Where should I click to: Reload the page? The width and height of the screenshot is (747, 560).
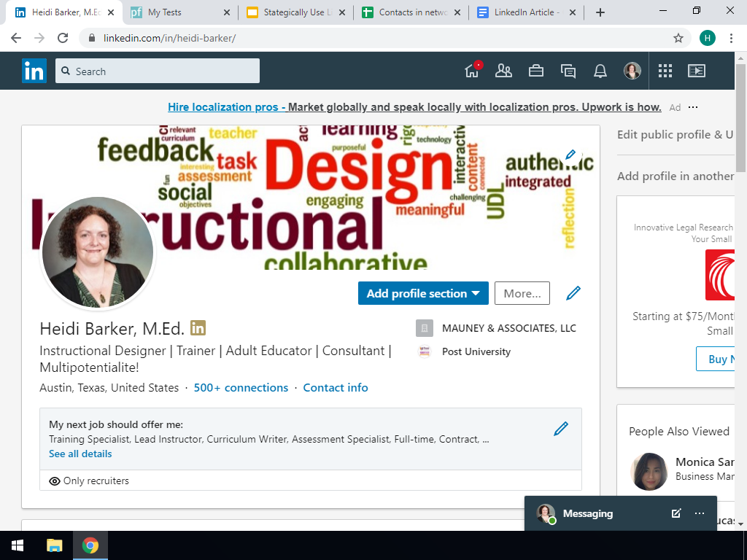click(63, 38)
